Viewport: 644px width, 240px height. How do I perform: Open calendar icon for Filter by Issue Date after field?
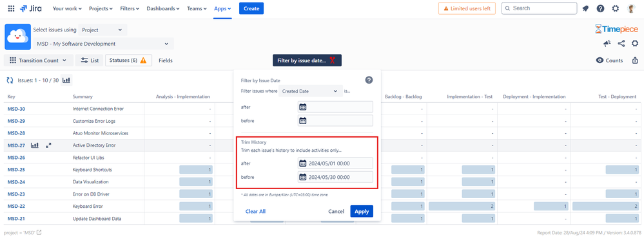coord(303,107)
